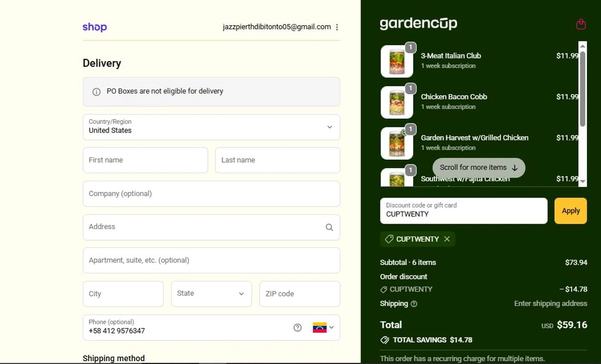This screenshot has height=364, width=601.
Task: Click the First name field
Action: pos(145,160)
